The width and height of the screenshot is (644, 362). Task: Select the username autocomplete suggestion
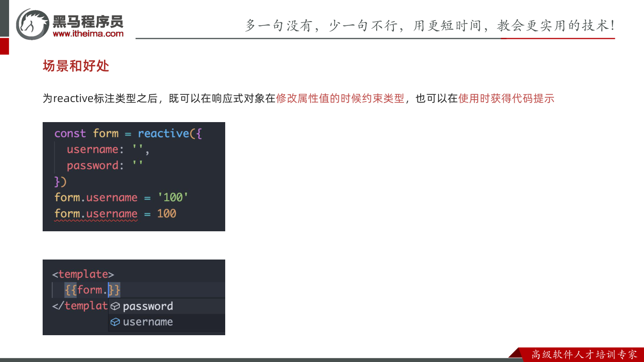pyautogui.click(x=167, y=322)
